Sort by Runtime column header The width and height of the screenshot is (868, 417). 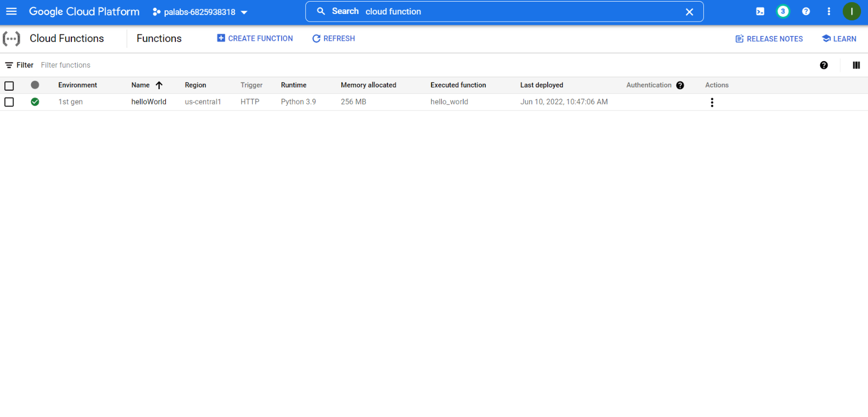[x=293, y=85]
